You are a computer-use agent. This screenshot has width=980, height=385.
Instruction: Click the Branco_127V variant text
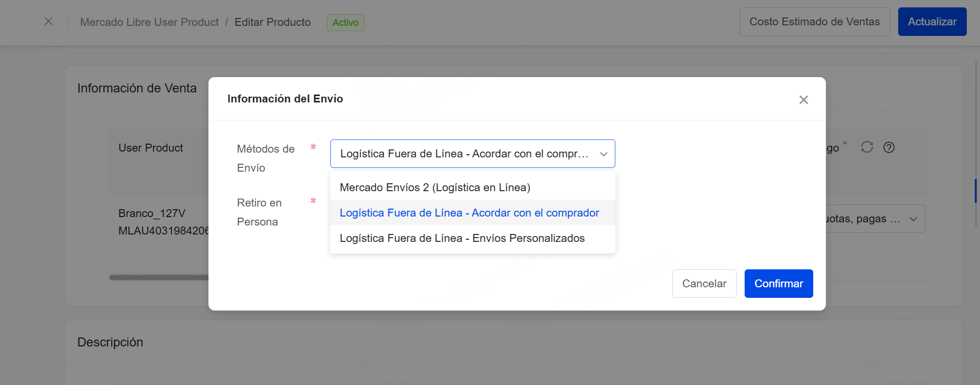coord(152,213)
